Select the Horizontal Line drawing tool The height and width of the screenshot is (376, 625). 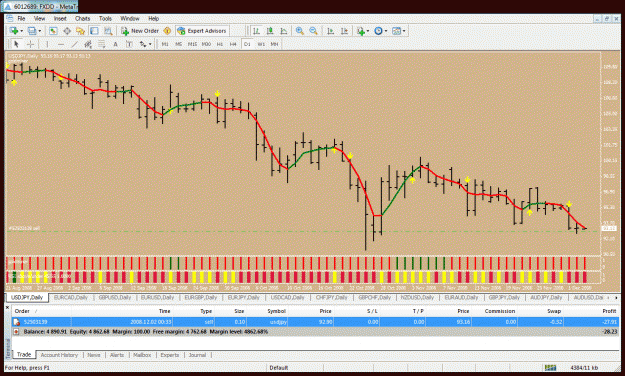[61, 44]
